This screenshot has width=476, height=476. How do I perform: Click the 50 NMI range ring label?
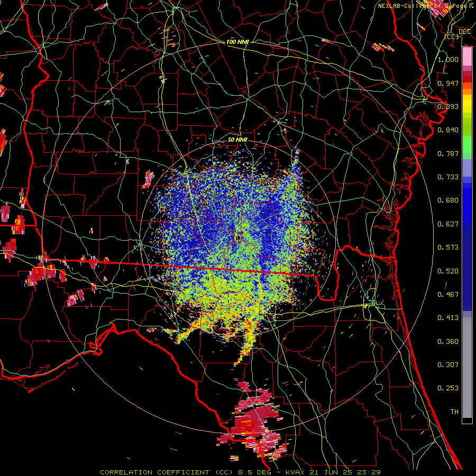[x=237, y=140]
